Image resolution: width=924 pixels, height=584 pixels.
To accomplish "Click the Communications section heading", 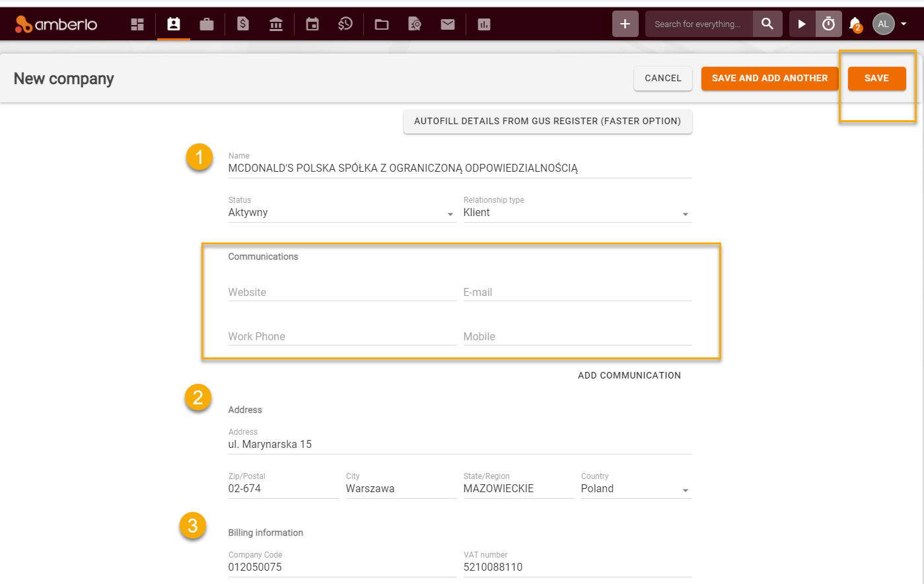I will click(263, 256).
